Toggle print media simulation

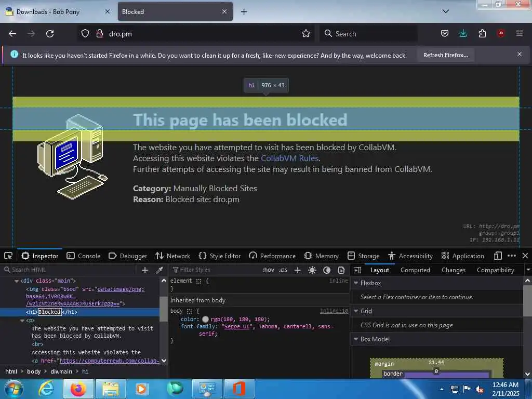click(341, 270)
